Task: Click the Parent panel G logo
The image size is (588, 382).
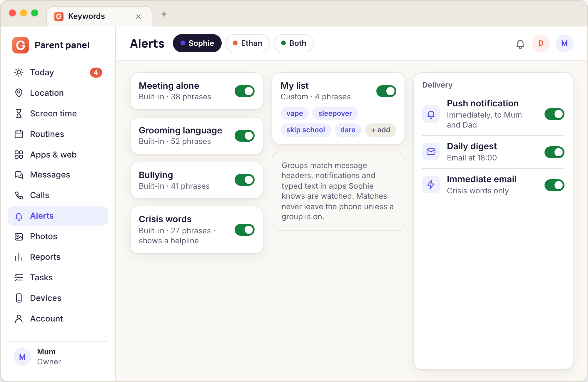Action: (21, 45)
